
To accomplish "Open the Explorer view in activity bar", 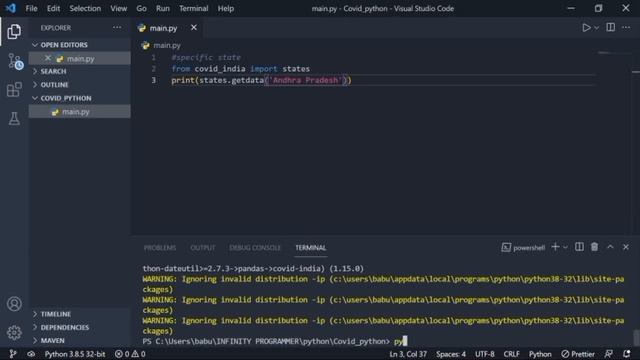I will 14,31.
